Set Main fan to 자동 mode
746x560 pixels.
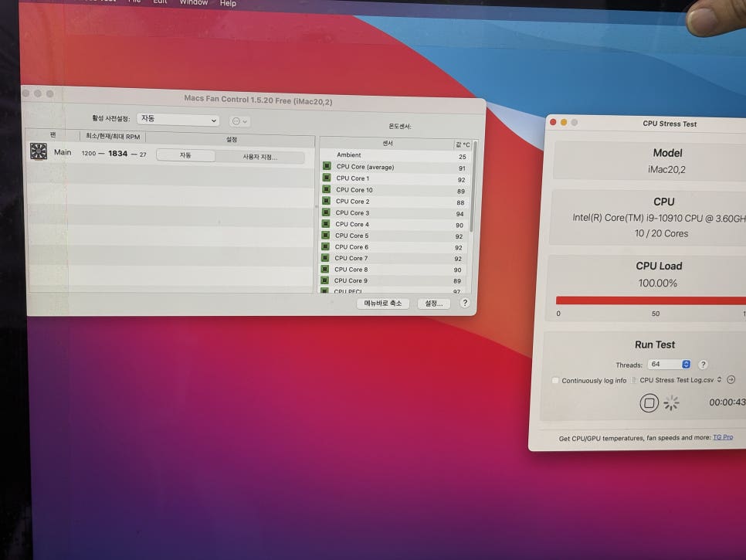[185, 155]
